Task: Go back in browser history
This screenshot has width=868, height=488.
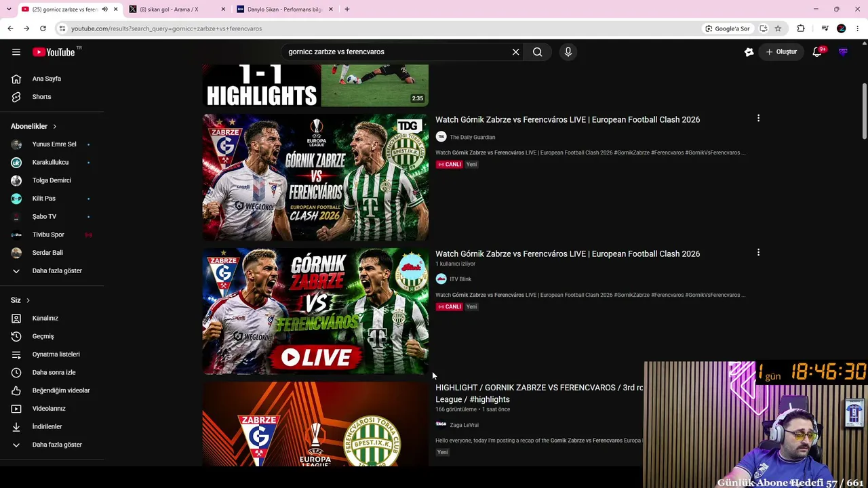Action: click(x=10, y=28)
